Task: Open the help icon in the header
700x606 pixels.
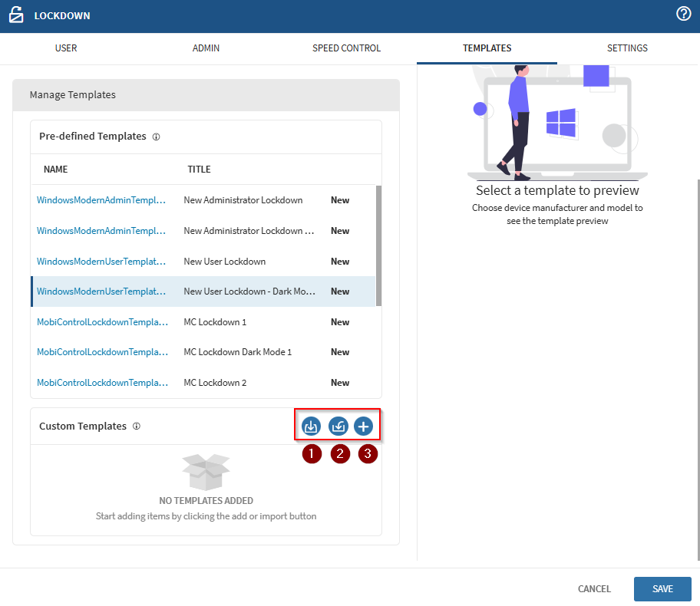Action: [x=683, y=15]
